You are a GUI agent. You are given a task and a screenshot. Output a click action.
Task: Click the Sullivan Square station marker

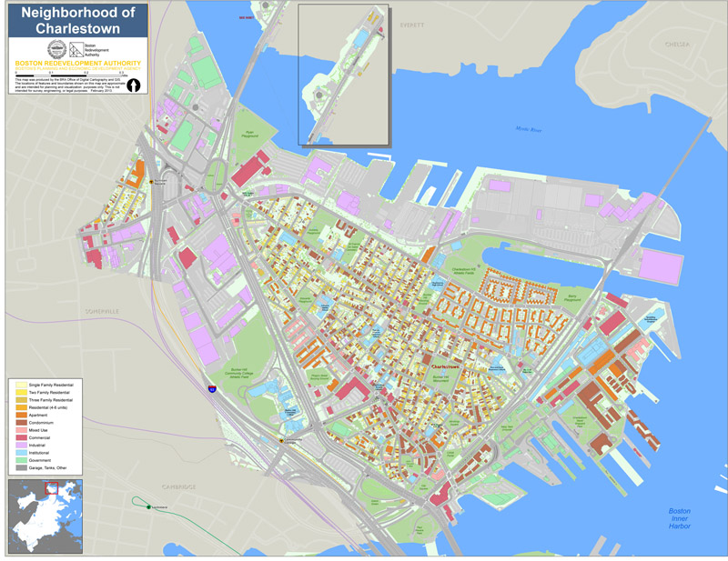coord(152,182)
